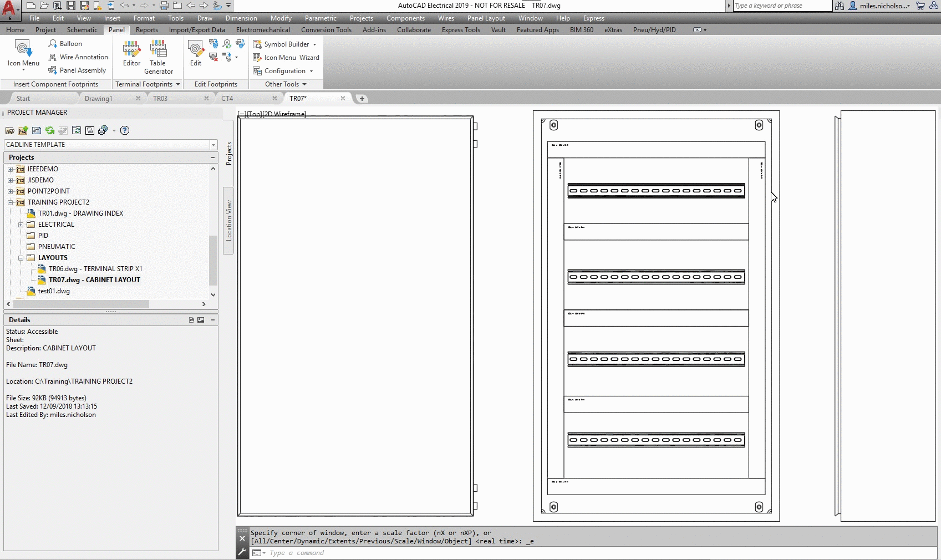Viewport: 941px width, 560px height.
Task: Switch to the TR03 drawing tab
Action: click(160, 99)
